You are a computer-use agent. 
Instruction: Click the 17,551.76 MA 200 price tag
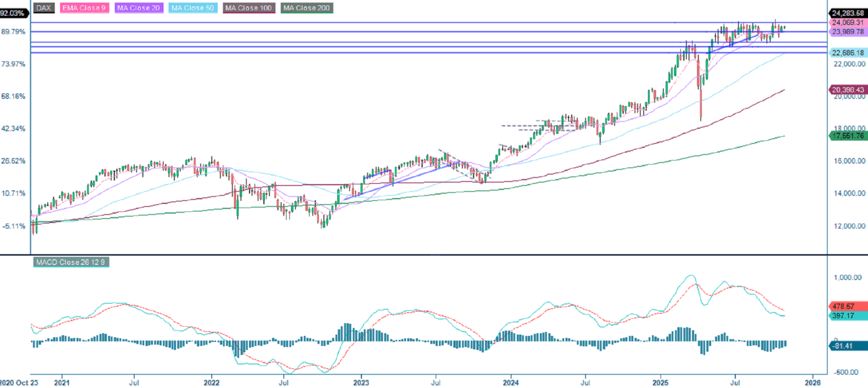click(848, 136)
